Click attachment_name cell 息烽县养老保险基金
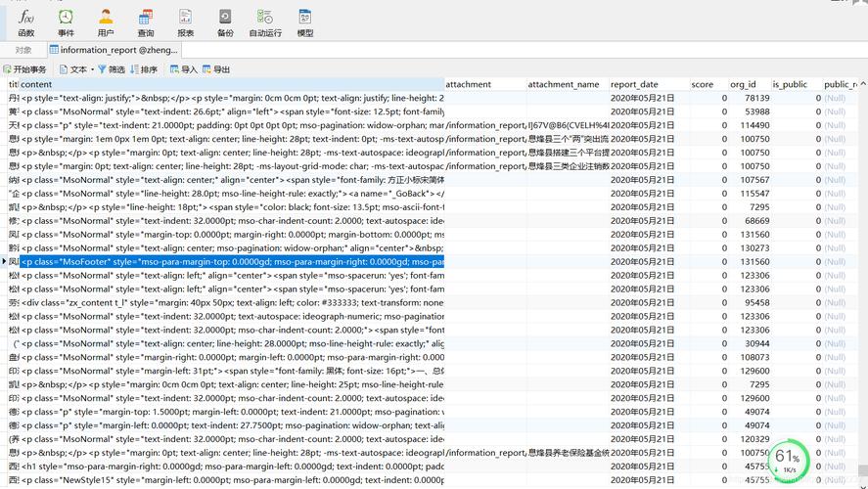The height and width of the screenshot is (489, 868). 568,453
